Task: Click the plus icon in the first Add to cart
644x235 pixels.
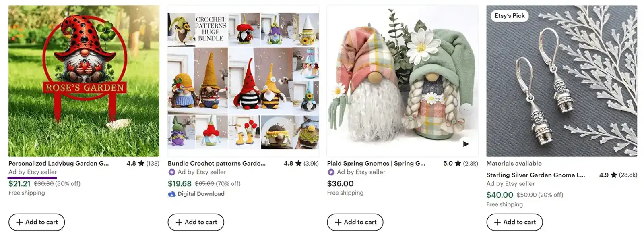Action: click(x=19, y=222)
